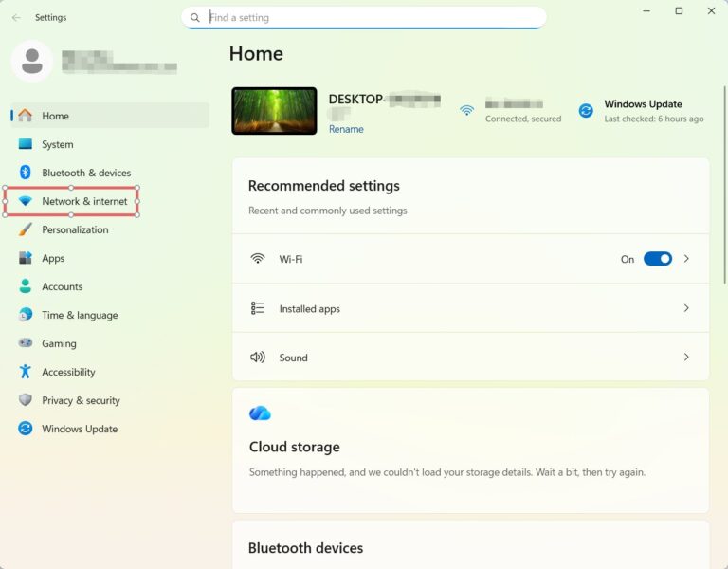Open Bluetooth & devices label
728x569 pixels.
86,173
